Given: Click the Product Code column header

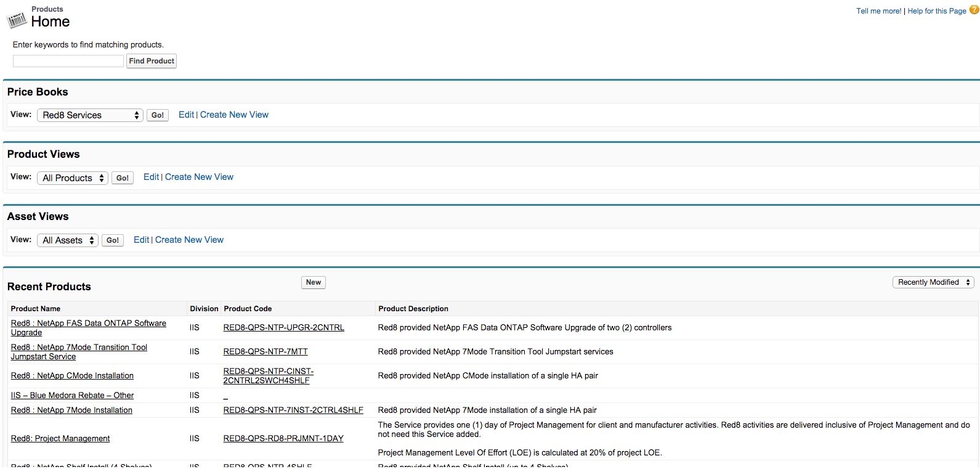Looking at the screenshot, I should (248, 309).
